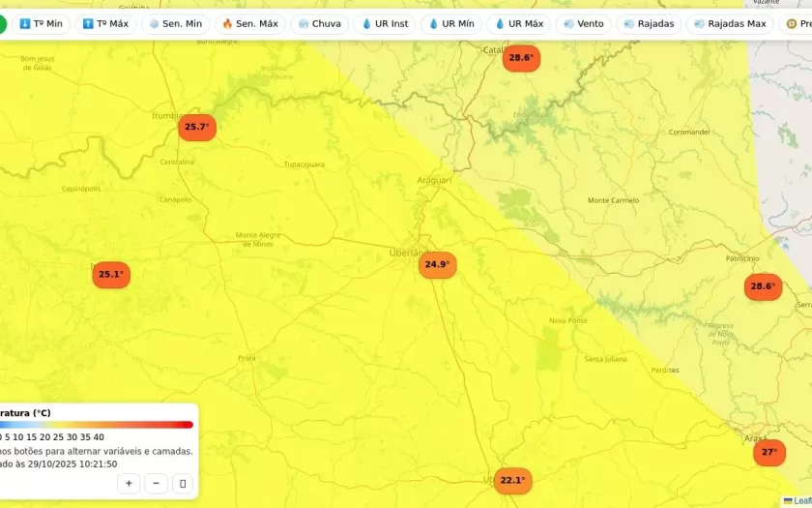This screenshot has width=812, height=508.
Task: Click the green circle button at top-left
Action: (x=2, y=23)
